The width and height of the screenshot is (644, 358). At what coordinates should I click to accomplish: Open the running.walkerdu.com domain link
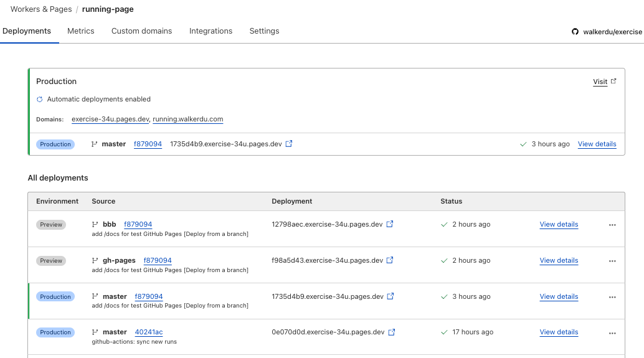pyautogui.click(x=187, y=119)
